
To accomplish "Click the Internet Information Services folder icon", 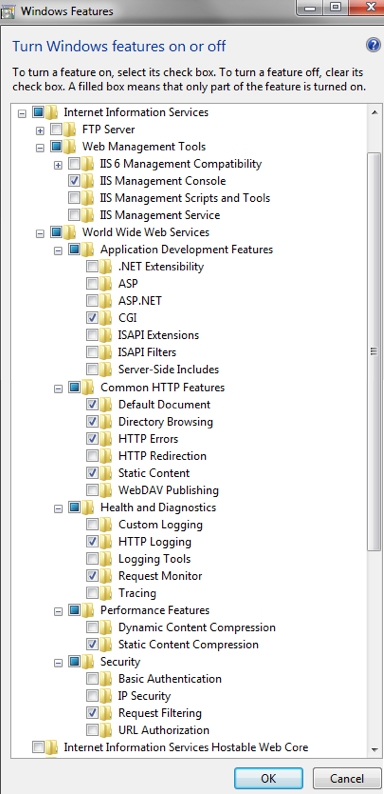I will point(52,112).
